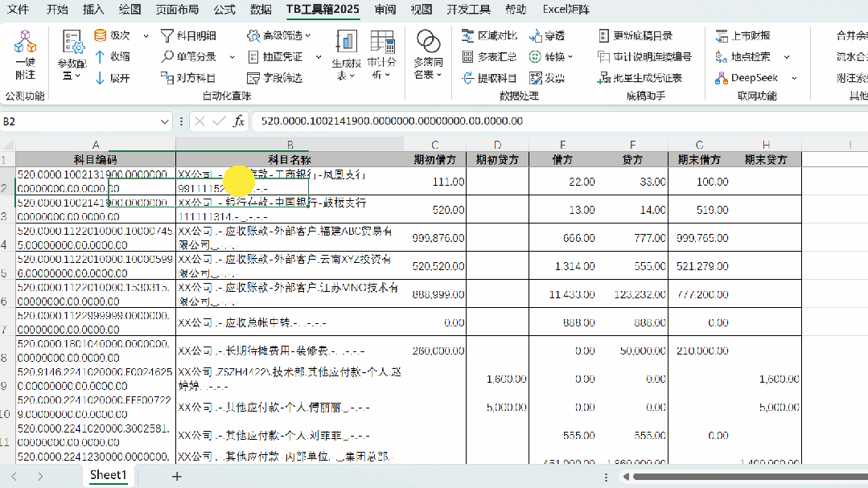Expand the DeepSeek dropdown arrow
The height and width of the screenshot is (488, 868).
tap(794, 78)
